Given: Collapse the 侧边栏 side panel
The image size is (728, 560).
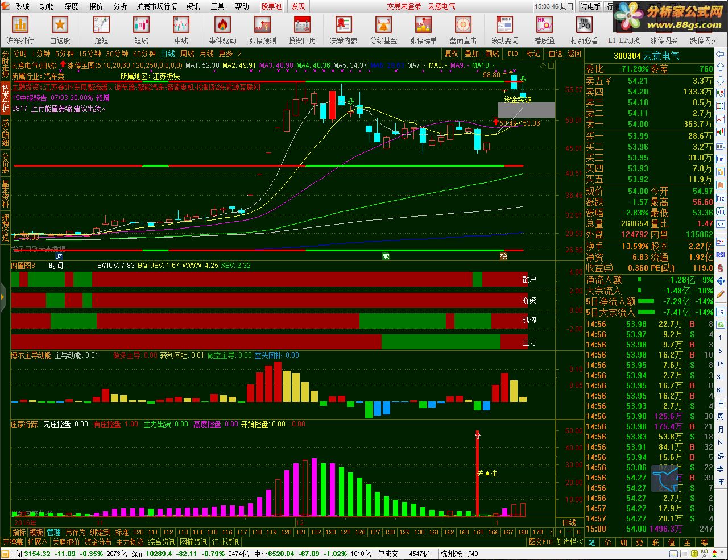Looking at the screenshot, I should pos(569,542).
